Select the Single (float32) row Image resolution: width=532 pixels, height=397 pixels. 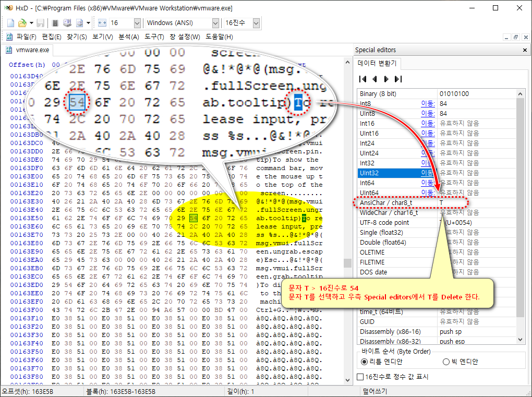(x=437, y=233)
